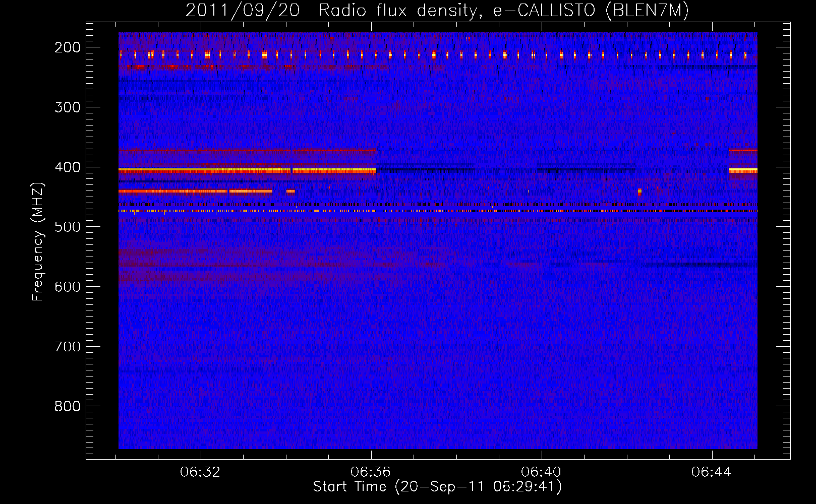Click the short burst near 440 MHz at 06:42
The height and width of the screenshot is (504, 816).
point(639,192)
